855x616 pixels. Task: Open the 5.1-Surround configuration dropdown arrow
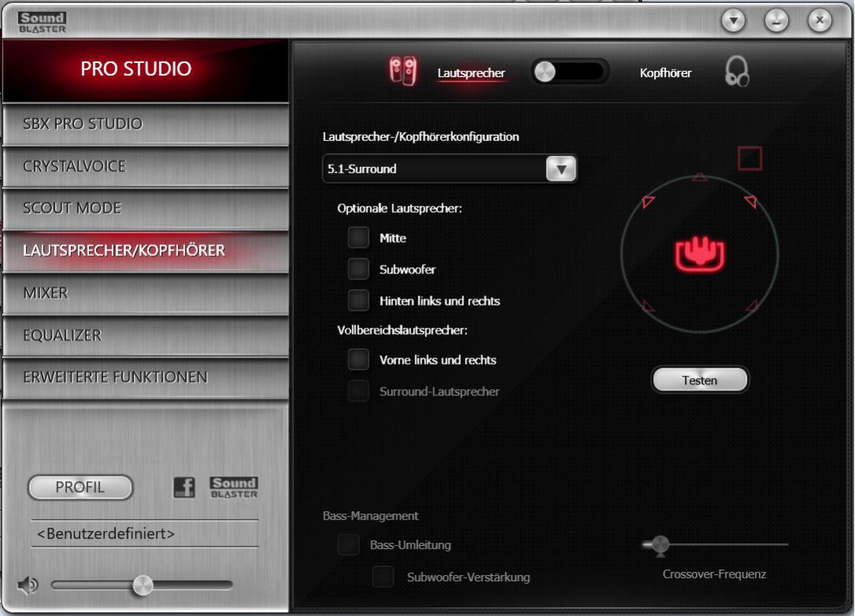click(560, 169)
